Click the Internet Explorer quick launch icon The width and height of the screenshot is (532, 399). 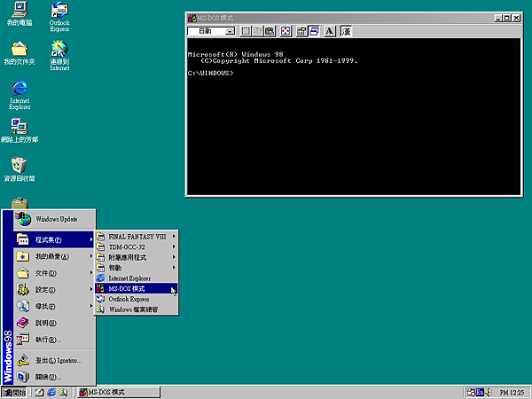[51, 393]
